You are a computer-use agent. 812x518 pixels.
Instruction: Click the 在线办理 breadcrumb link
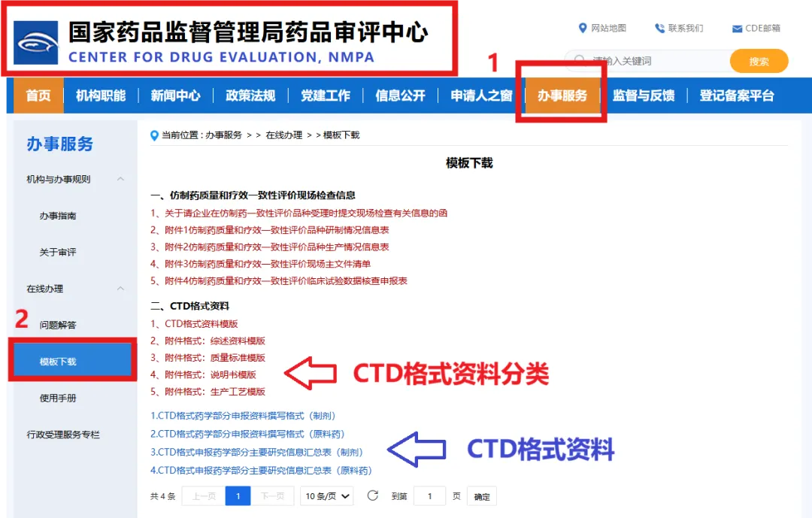[283, 135]
